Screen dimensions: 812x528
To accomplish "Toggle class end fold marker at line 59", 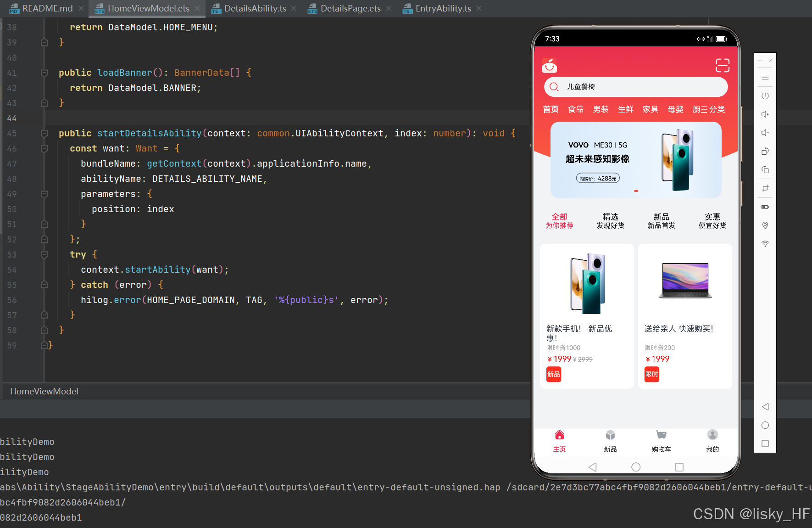I will click(44, 345).
